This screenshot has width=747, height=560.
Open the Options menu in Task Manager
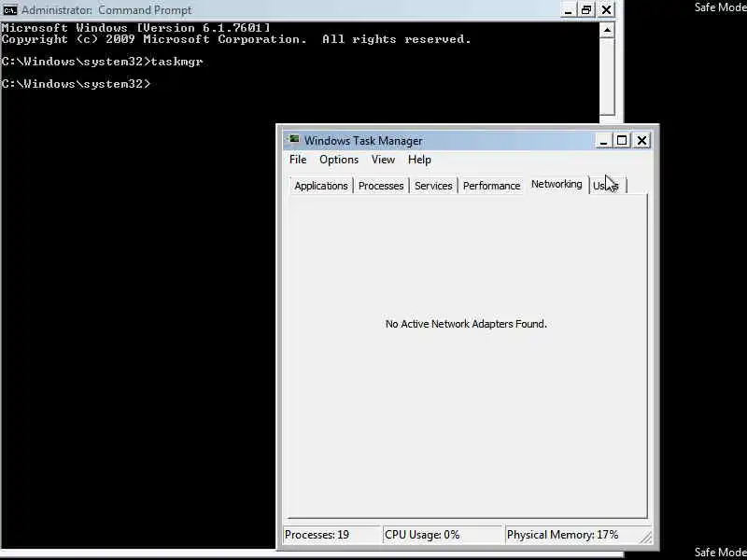pos(339,160)
